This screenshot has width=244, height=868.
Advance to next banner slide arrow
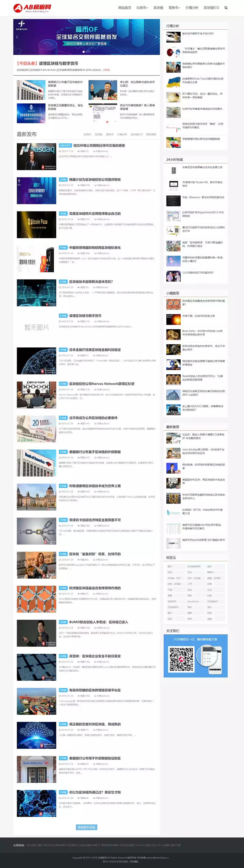pos(156,37)
